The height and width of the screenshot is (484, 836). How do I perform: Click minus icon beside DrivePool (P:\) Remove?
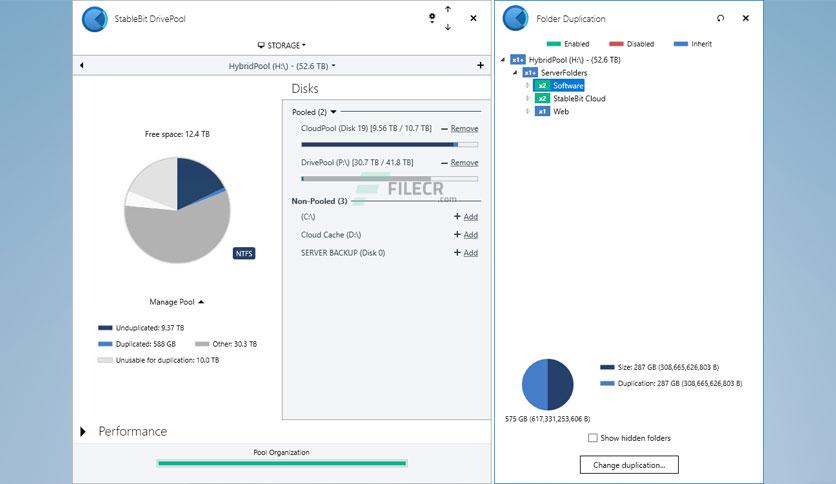click(x=444, y=163)
